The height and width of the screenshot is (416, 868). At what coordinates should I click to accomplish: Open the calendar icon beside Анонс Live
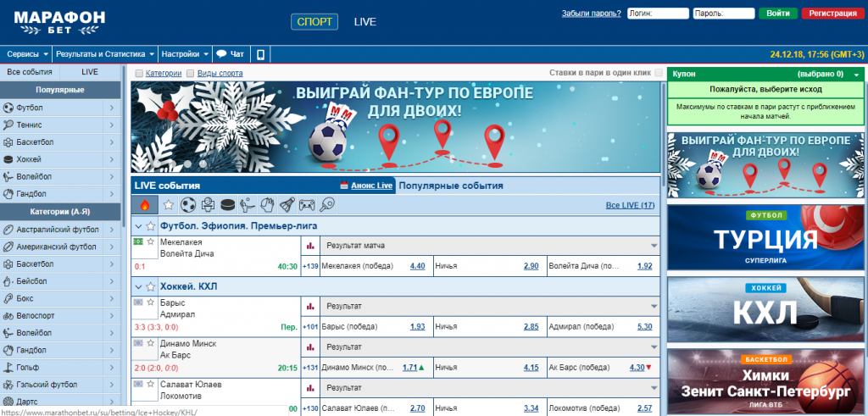(344, 186)
